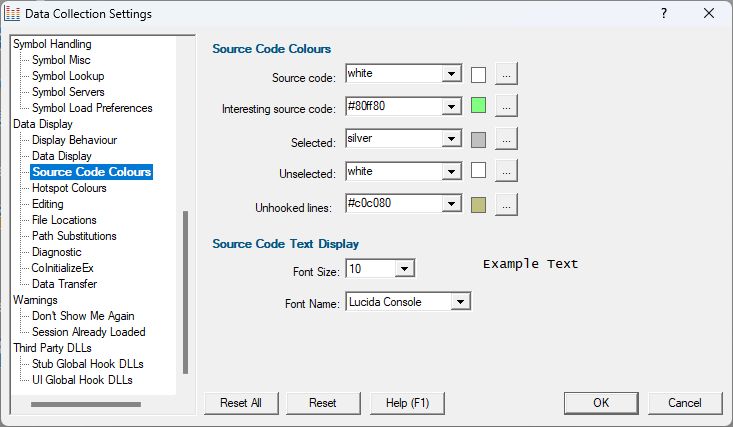Image resolution: width=733 pixels, height=427 pixels.
Task: Click the Example Text preview
Action: coord(531,264)
